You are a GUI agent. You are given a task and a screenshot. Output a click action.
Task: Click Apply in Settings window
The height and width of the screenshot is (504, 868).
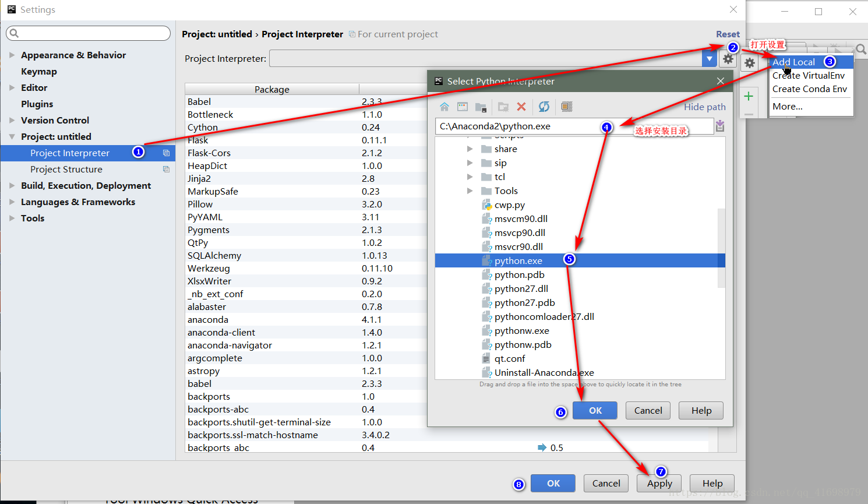(x=659, y=483)
